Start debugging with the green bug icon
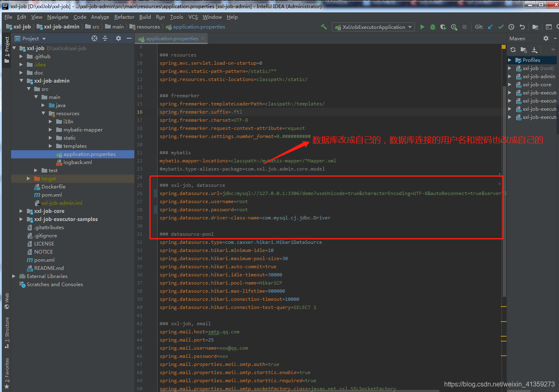 click(x=433, y=27)
